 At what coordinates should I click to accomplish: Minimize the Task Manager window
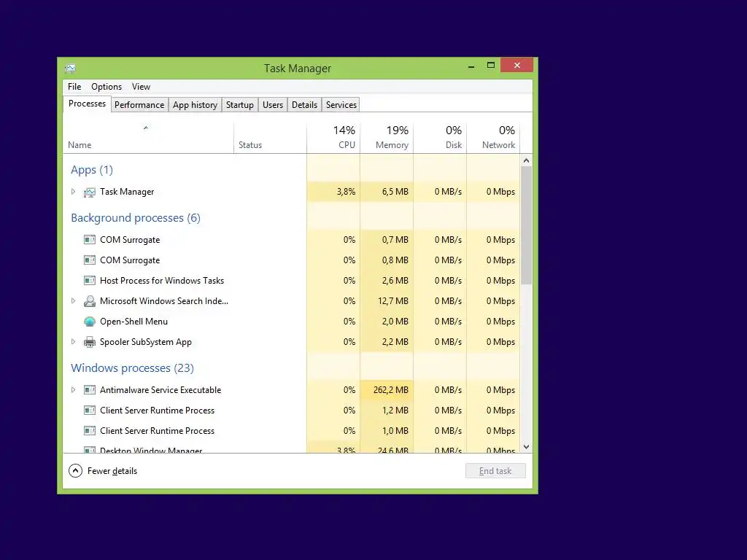coord(471,66)
